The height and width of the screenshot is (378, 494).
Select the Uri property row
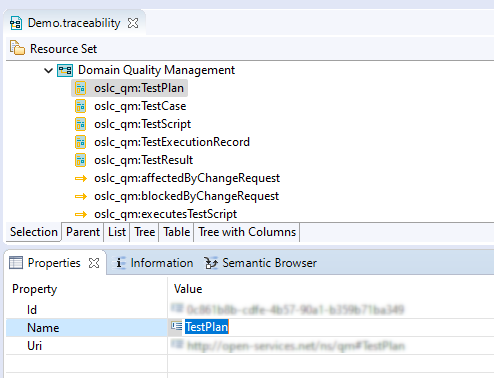tap(250, 345)
